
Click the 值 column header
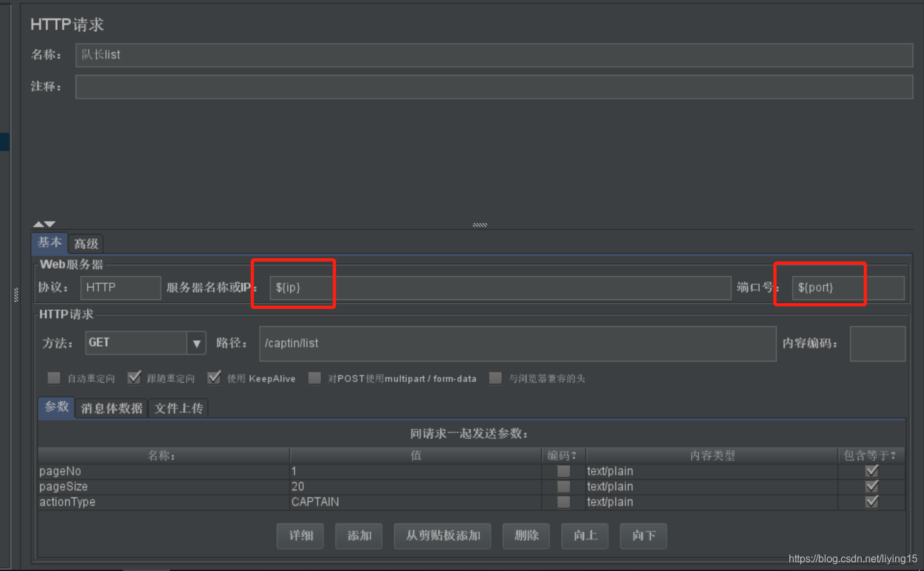click(x=416, y=456)
